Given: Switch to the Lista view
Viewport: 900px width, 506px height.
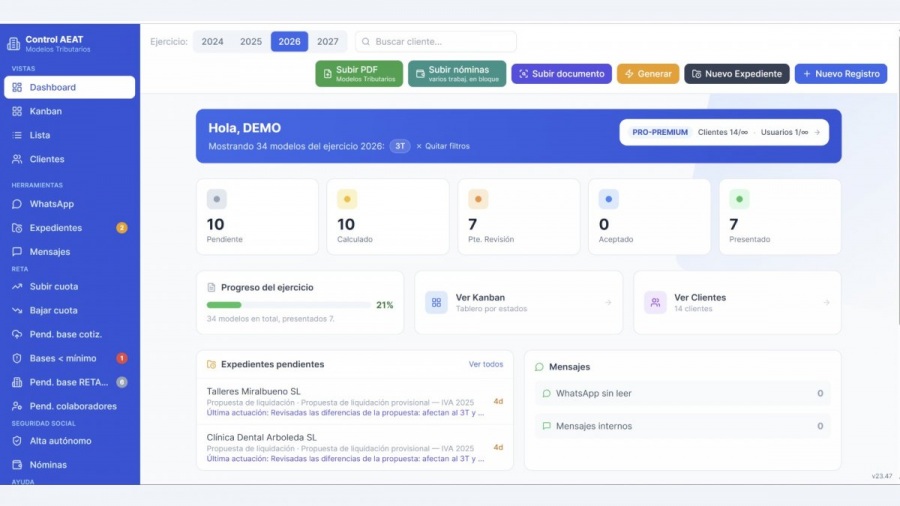Looking at the screenshot, I should [69, 135].
